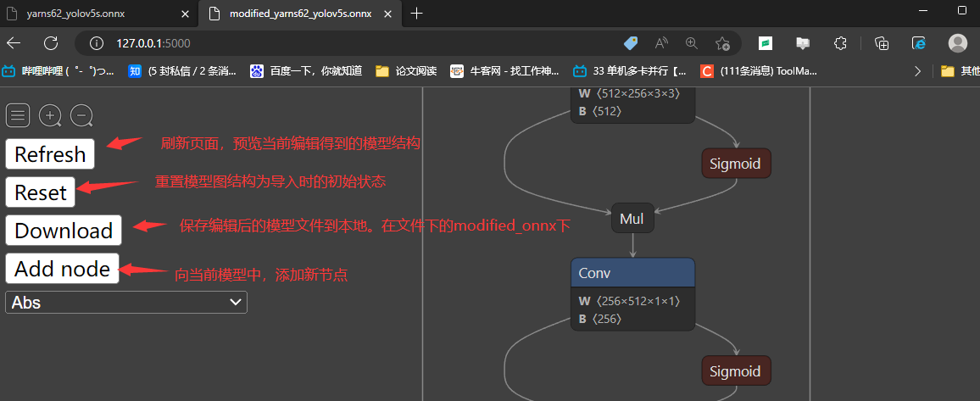Activate the Read aloud icon
The height and width of the screenshot is (401, 980).
661,43
